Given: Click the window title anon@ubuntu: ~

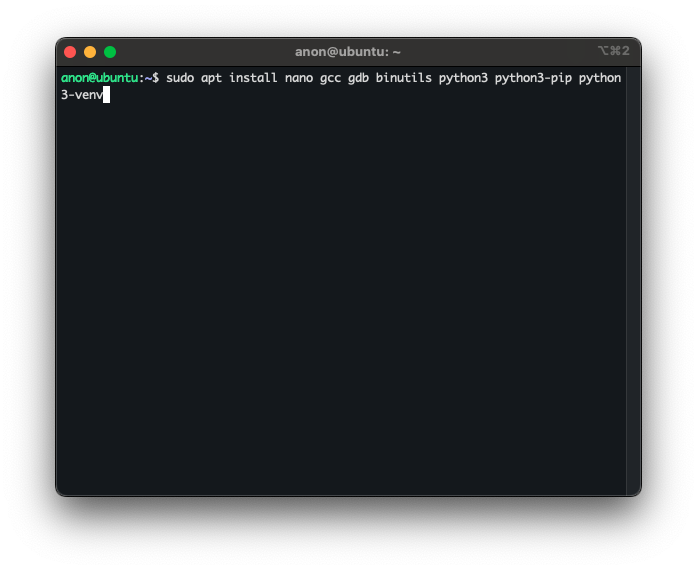Looking at the screenshot, I should [x=347, y=52].
